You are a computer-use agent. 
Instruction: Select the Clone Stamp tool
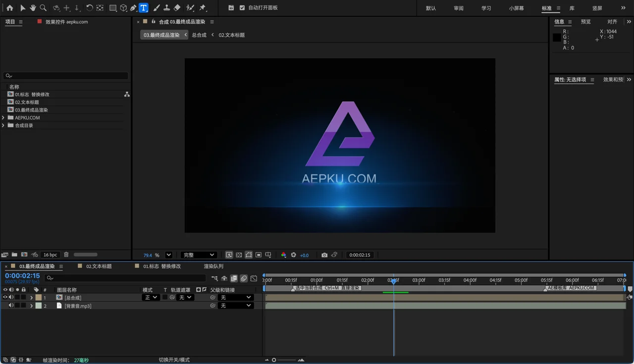click(x=166, y=8)
